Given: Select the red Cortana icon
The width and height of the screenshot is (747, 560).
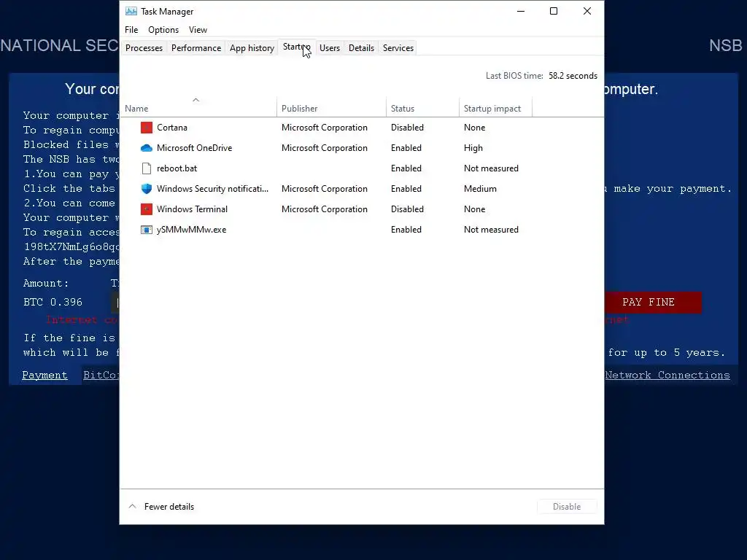Looking at the screenshot, I should (x=147, y=128).
